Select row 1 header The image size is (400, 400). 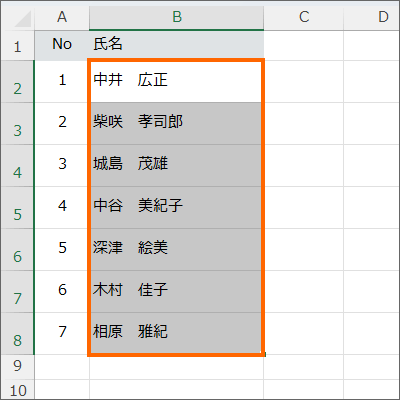pos(17,46)
